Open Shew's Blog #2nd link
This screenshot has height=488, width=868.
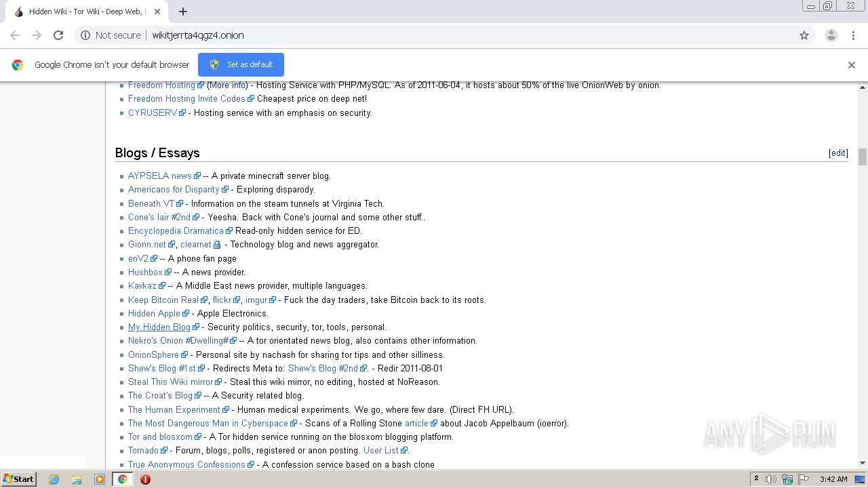[x=323, y=369]
